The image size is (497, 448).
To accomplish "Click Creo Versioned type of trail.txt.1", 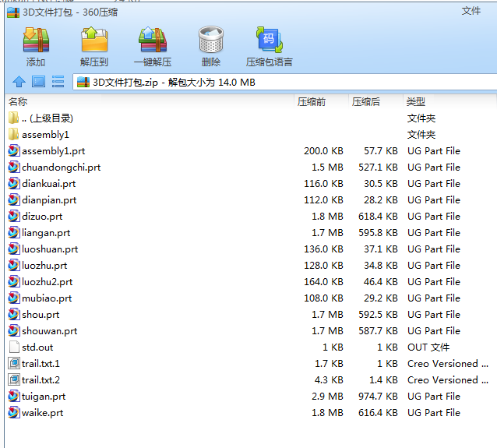I will 448,363.
